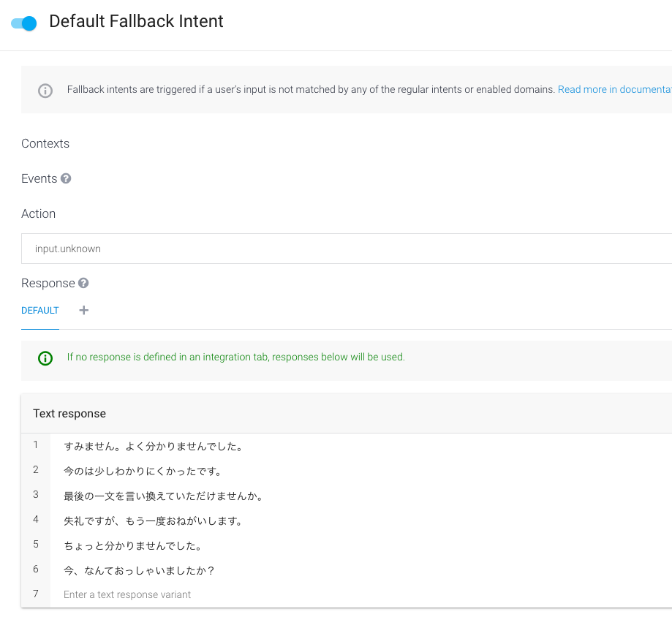Viewport: 672px width, 617px height.
Task: Open the Events help question mark
Action: [66, 178]
